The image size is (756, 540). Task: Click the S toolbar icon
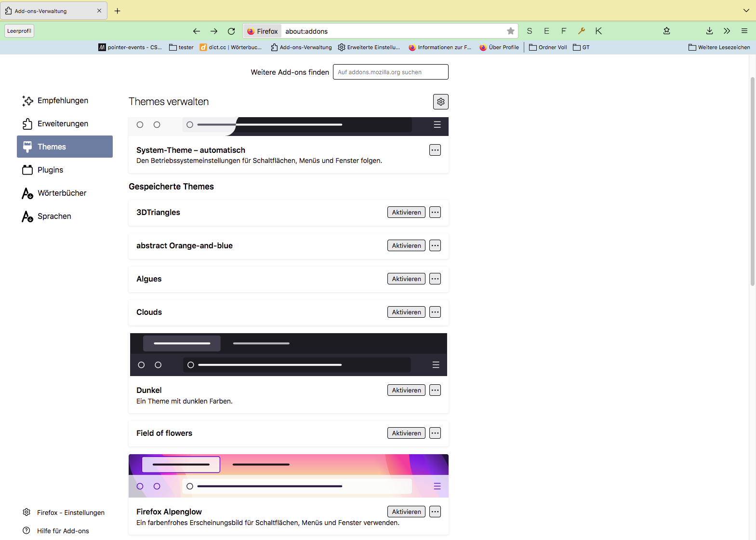pos(530,31)
